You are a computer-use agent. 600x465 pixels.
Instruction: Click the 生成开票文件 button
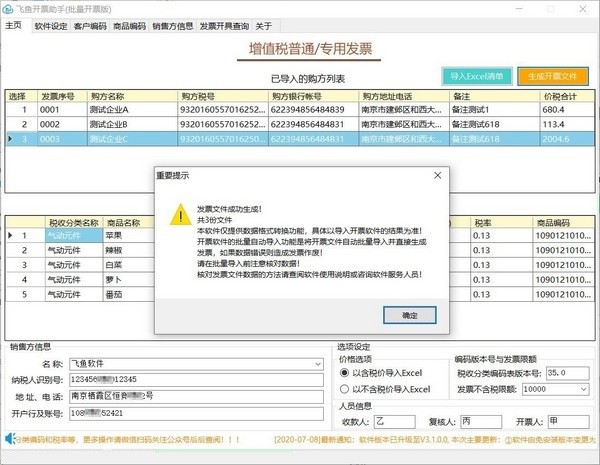[553, 76]
